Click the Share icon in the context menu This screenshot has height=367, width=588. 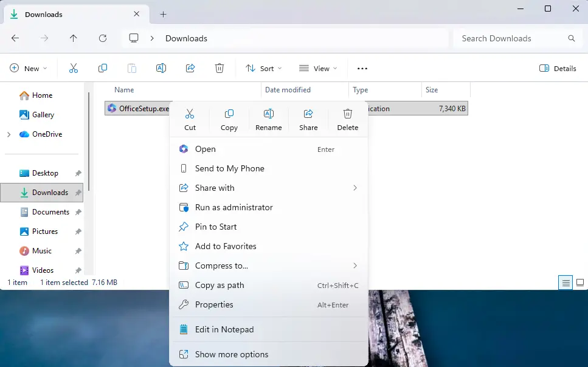(x=308, y=118)
